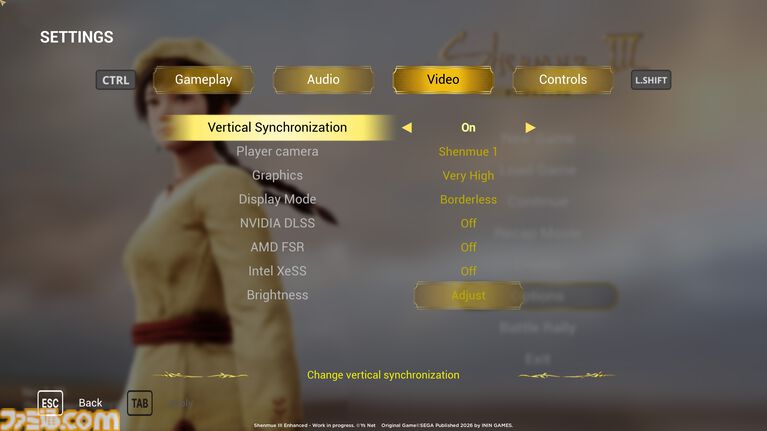
Task: Click left arrow beside Vertical Synchronization
Action: (406, 128)
